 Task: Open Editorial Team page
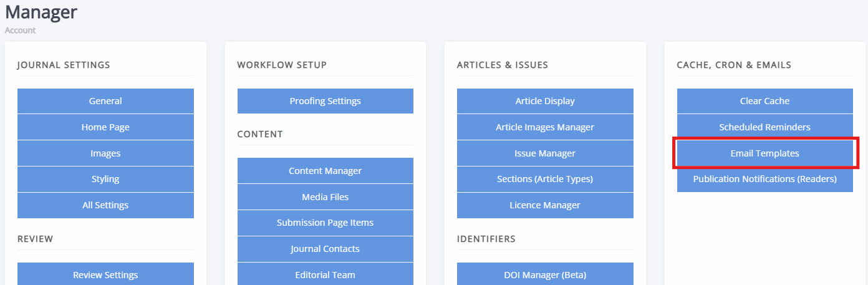[x=325, y=274]
